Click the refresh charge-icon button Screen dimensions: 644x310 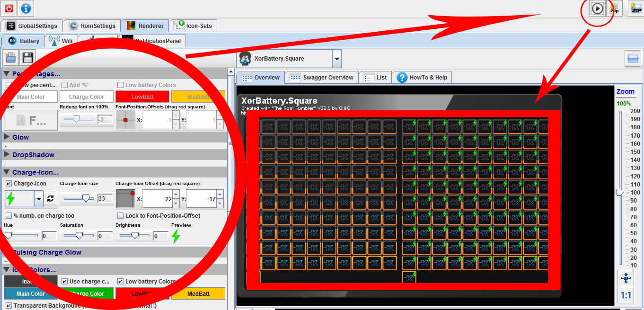pos(51,199)
